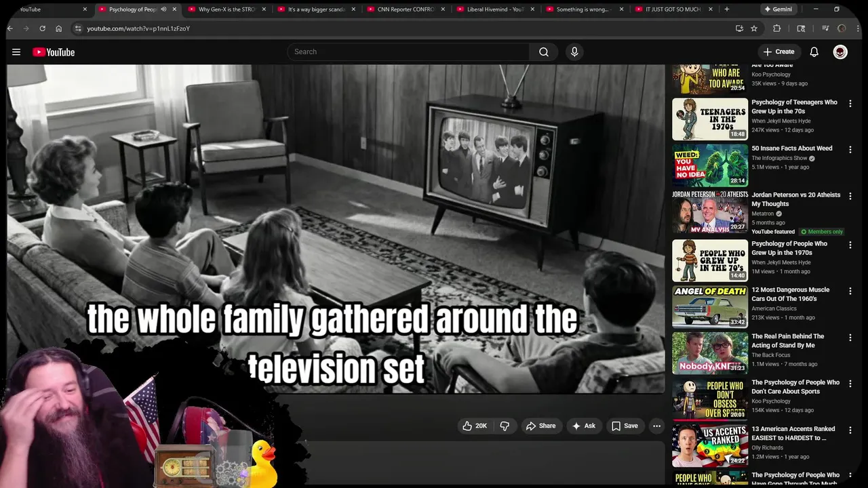Open options for 'People Who Don't Care About Sports'
Screen dimensions: 868x488
point(850,384)
